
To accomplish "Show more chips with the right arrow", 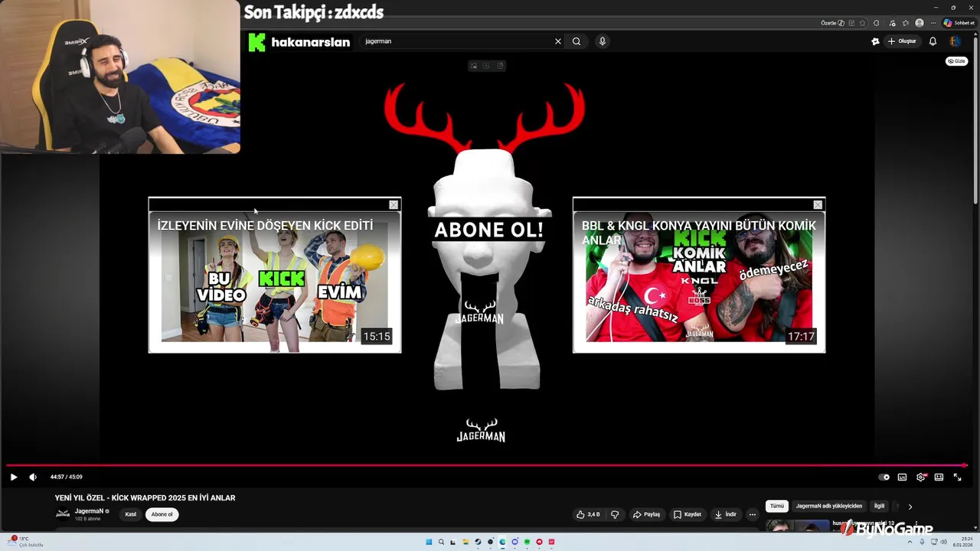I will tap(910, 506).
